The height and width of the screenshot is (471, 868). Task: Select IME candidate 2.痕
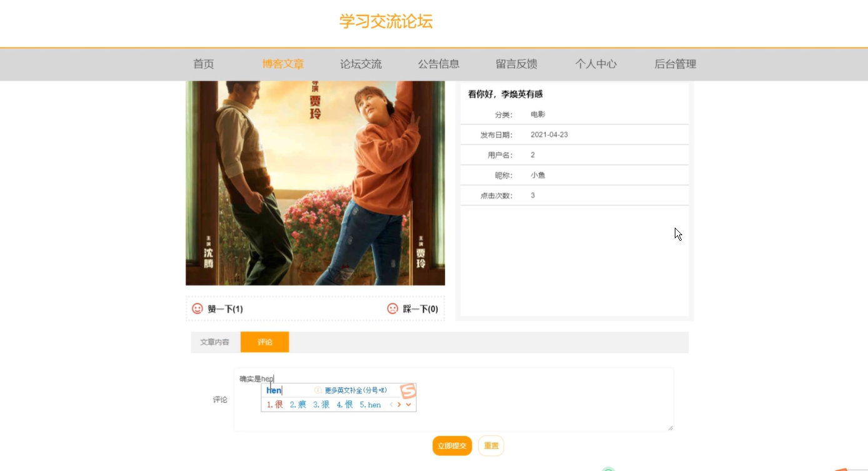(x=298, y=405)
